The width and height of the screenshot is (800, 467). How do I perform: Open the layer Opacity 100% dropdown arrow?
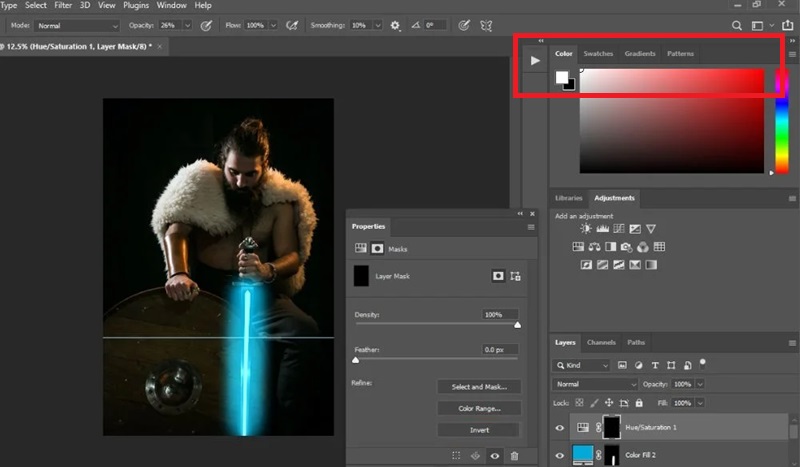click(700, 384)
